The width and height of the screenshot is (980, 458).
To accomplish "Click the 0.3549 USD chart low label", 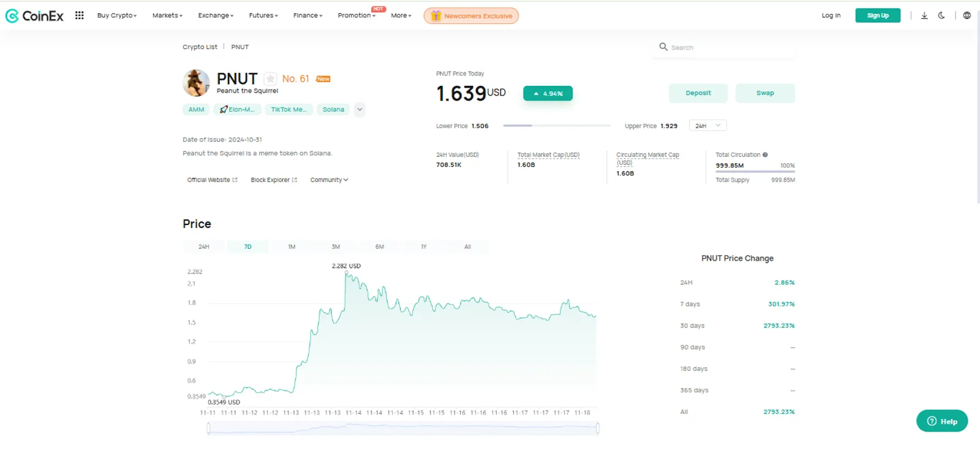I will pyautogui.click(x=224, y=402).
